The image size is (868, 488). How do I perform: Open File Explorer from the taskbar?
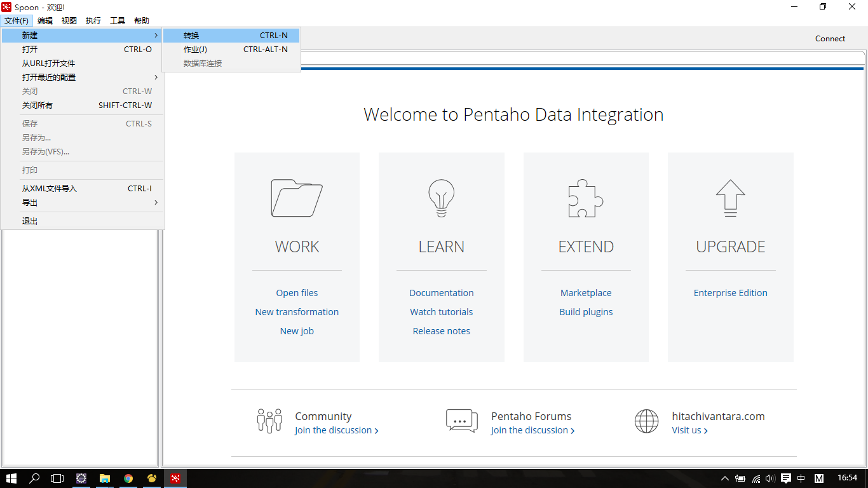105,478
